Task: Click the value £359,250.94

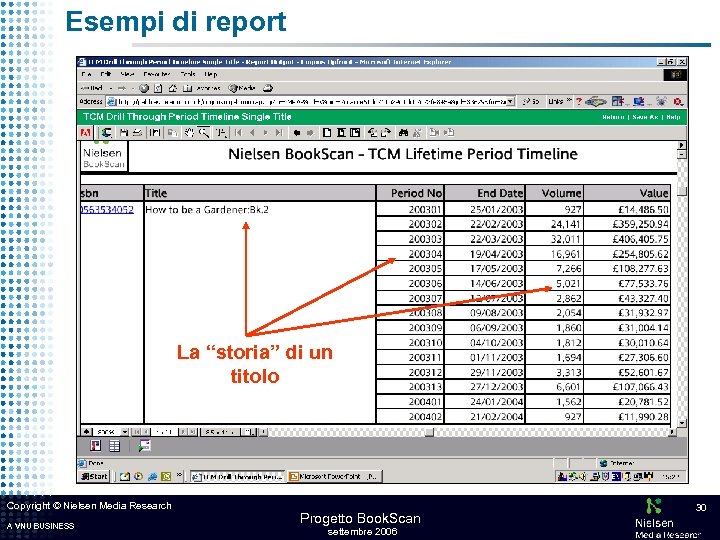Action: tap(640, 224)
